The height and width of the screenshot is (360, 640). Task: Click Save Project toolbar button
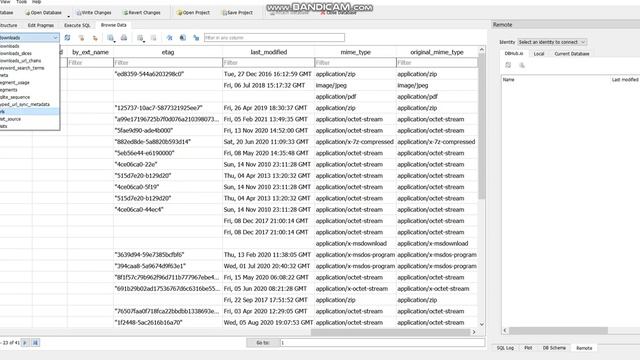coord(237,13)
